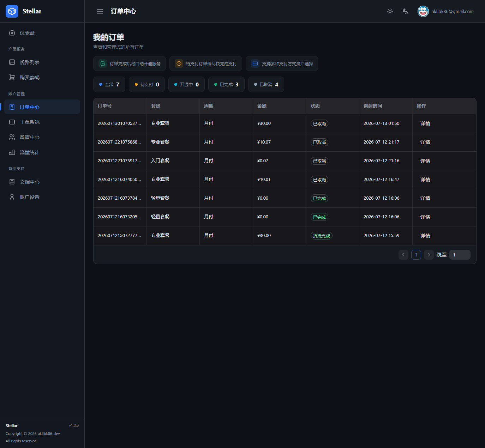485x448 pixels.
Task: Click the 仪表盘 dashboard gauge icon
Action: pos(12,33)
